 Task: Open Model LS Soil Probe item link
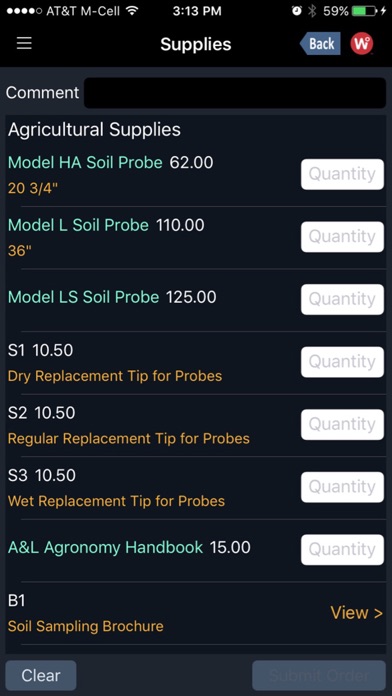[83, 297]
